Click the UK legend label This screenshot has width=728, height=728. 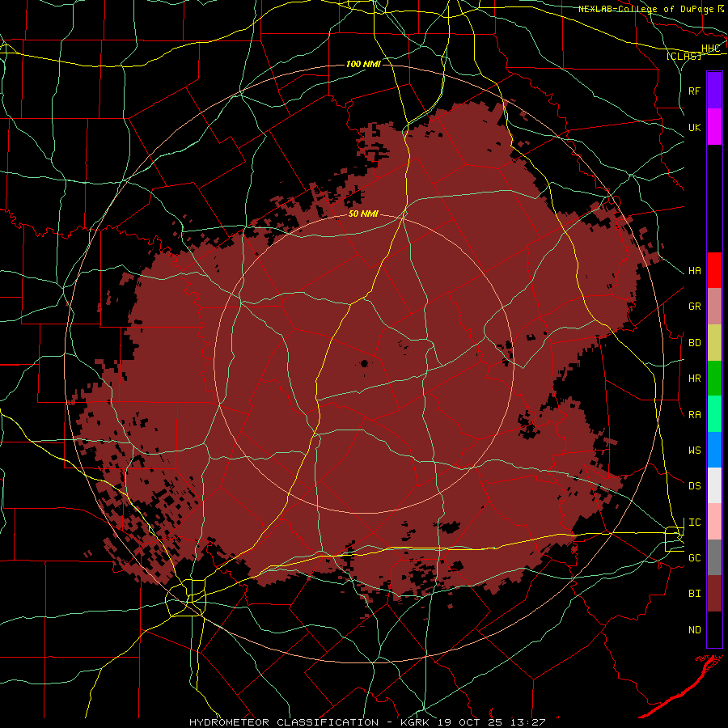(694, 127)
